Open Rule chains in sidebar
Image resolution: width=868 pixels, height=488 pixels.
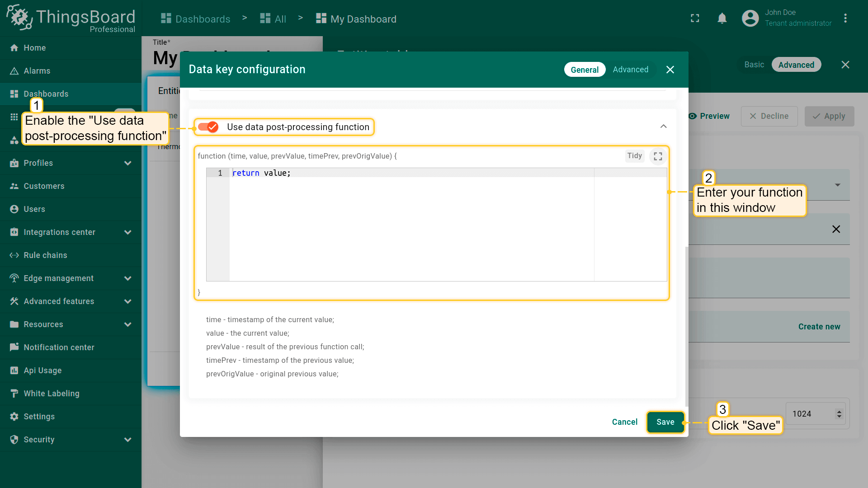[x=45, y=255]
